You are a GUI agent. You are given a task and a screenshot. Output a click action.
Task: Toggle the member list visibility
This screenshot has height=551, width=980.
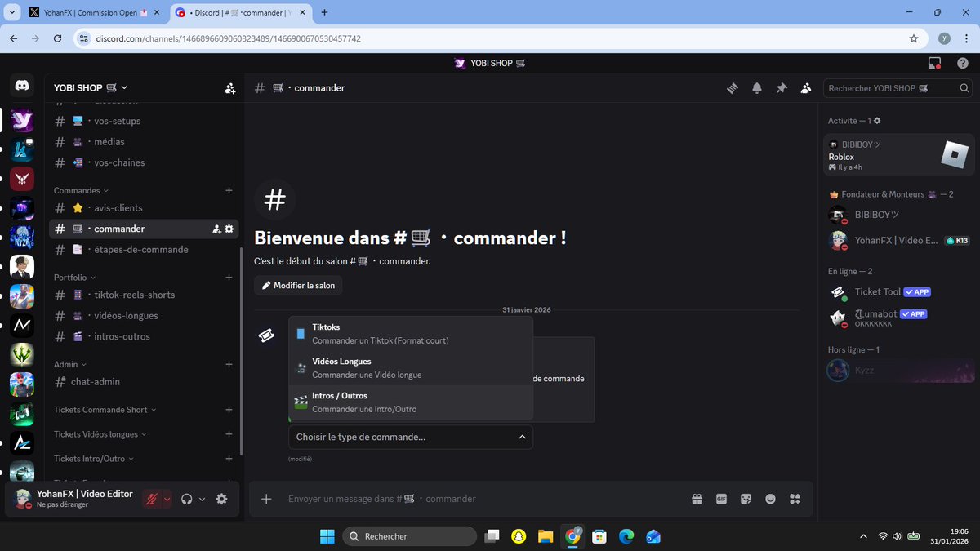[x=805, y=87]
